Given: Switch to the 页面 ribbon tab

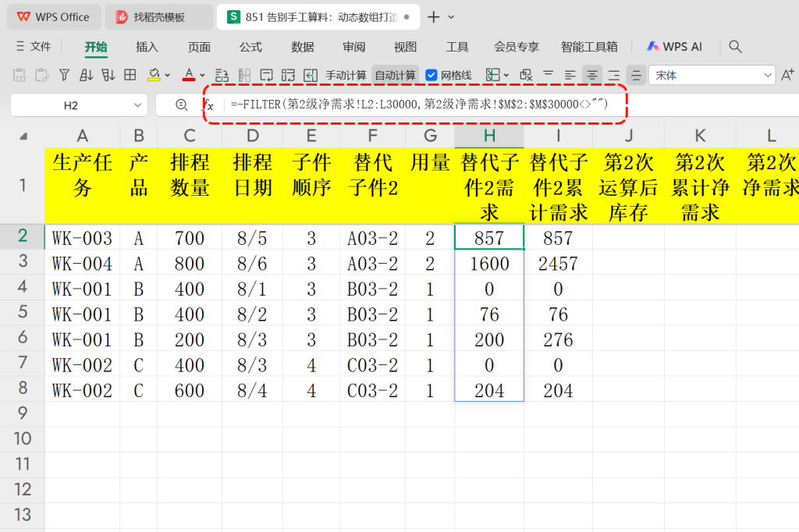Looking at the screenshot, I should pos(199,47).
